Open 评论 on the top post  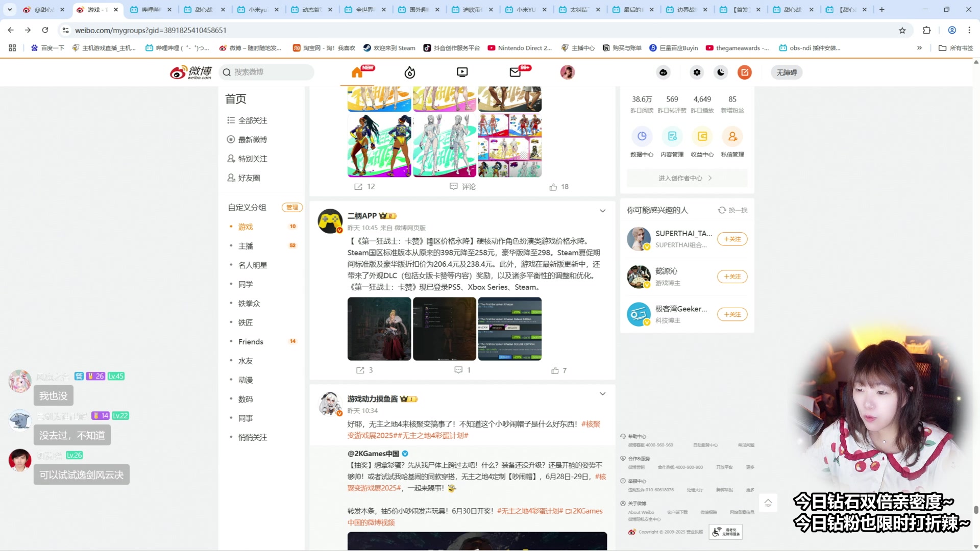tap(462, 187)
